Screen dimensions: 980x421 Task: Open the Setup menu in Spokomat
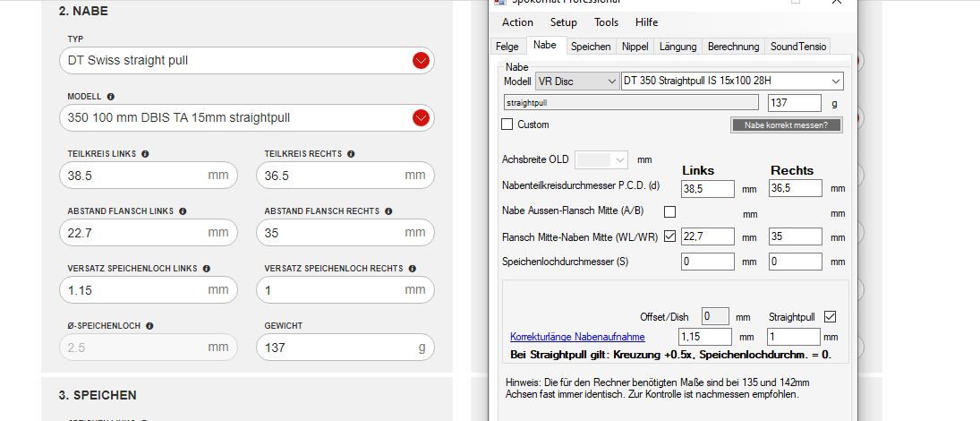tap(563, 22)
